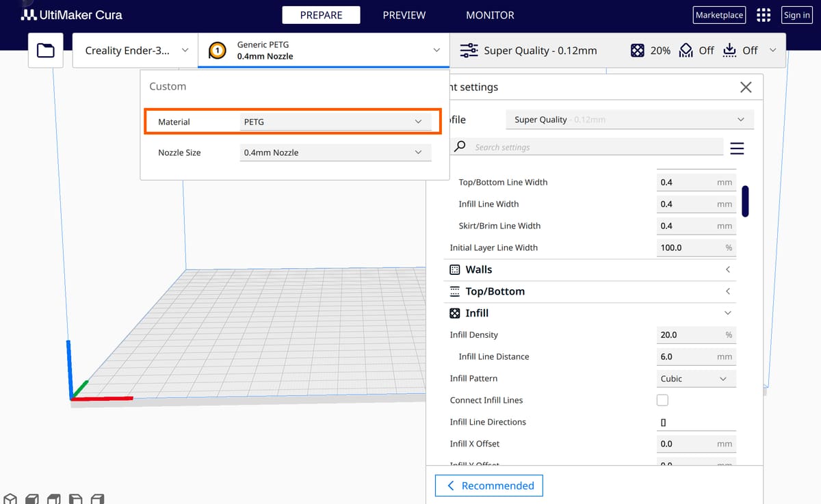Switch to the 3D view cube
The image size is (821, 504).
coord(10,499)
